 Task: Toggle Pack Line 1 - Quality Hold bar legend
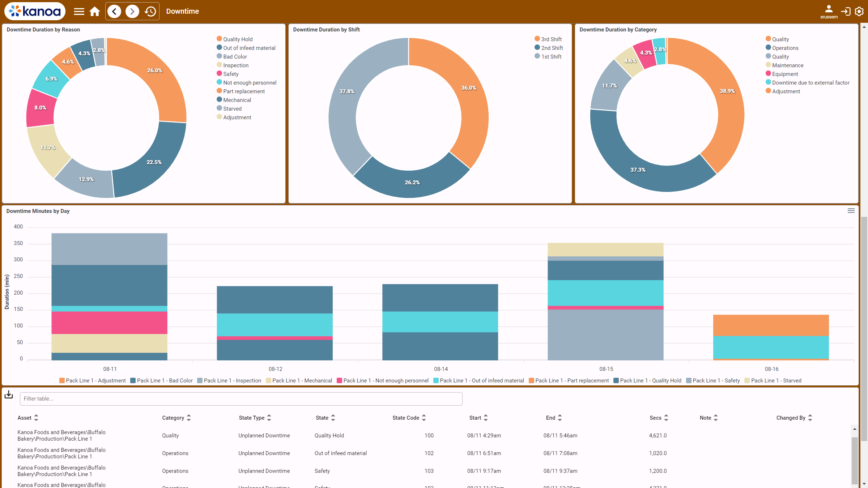pyautogui.click(x=647, y=381)
